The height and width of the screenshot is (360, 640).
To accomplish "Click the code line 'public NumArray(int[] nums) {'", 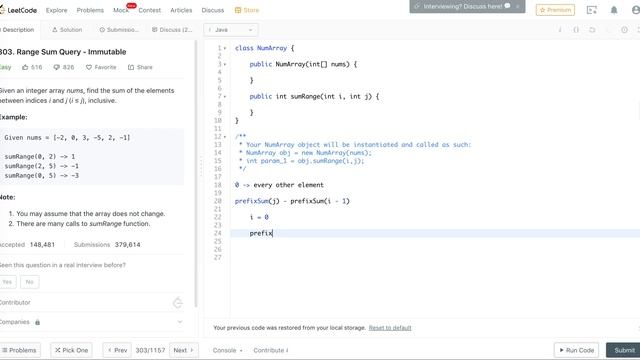I will tap(303, 64).
